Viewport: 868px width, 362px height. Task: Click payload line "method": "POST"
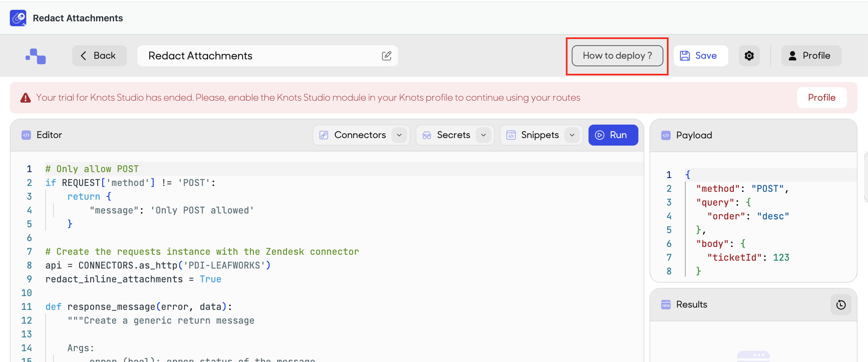[x=742, y=189]
